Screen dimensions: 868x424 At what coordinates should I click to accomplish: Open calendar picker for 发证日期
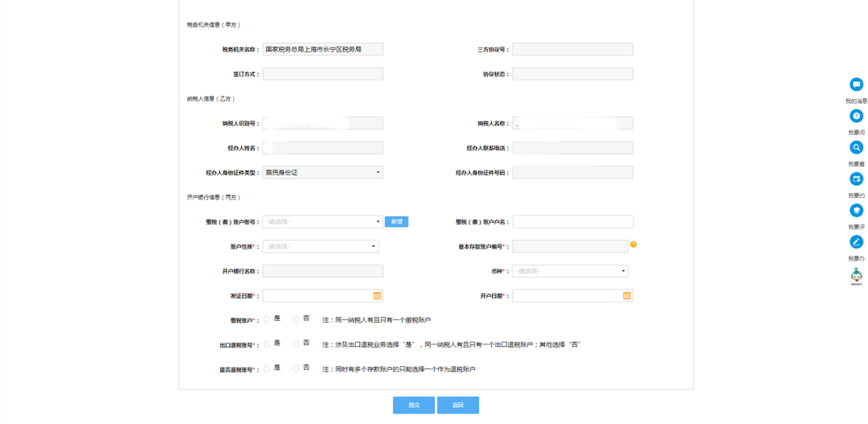tap(377, 296)
